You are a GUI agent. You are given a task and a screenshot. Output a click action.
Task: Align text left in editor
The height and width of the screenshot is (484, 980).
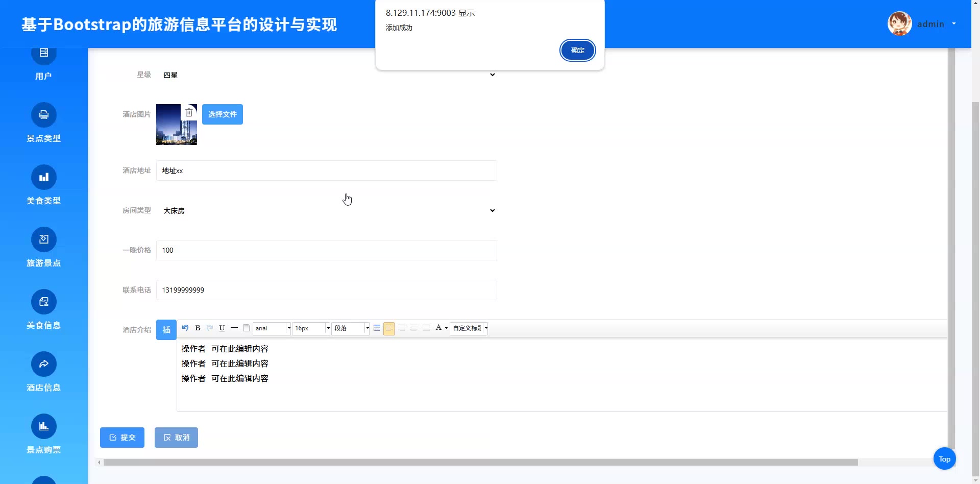click(389, 328)
